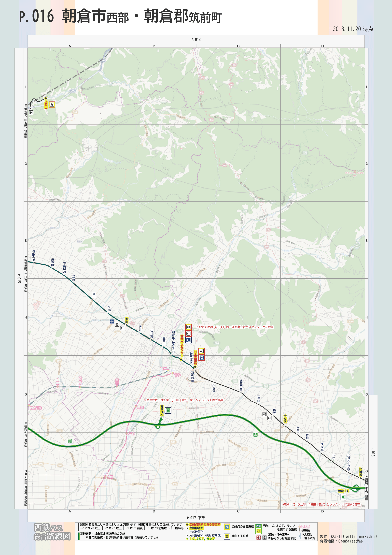Click legend dark red 79 badge
Image resolution: width=392 pixels, height=555 pixels.
(x=259, y=538)
